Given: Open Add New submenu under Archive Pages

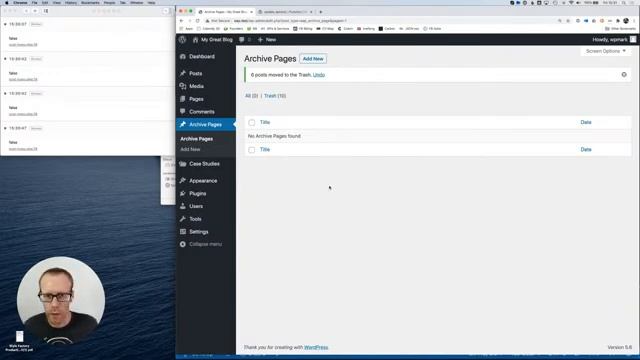Looking at the screenshot, I should [190, 149].
